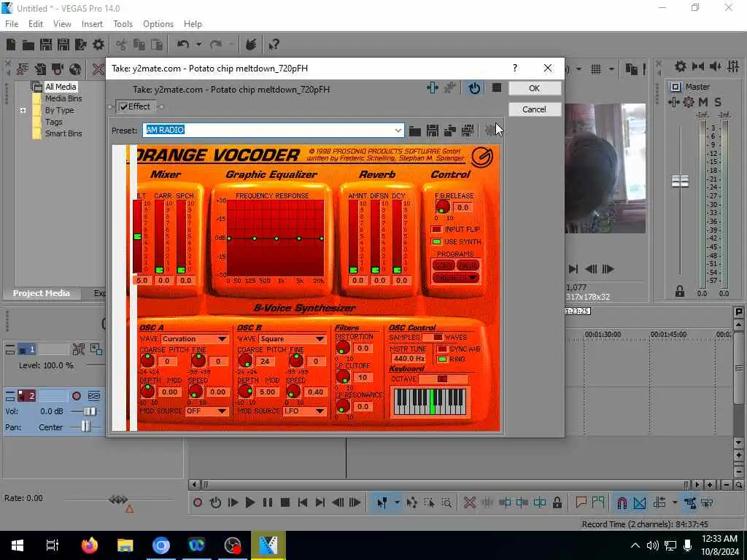Screen dimensions: 747x560
Task: Click the Interactive Tutorials hand icon
Action: pyautogui.click(x=251, y=44)
